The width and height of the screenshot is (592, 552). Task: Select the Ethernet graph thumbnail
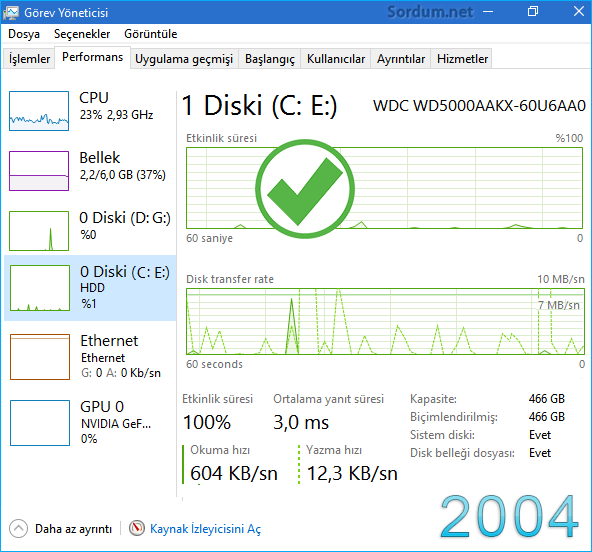40,357
